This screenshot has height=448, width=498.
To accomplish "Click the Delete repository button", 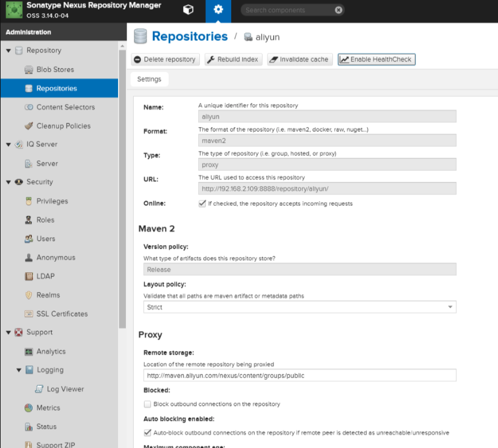I will pyautogui.click(x=165, y=60).
